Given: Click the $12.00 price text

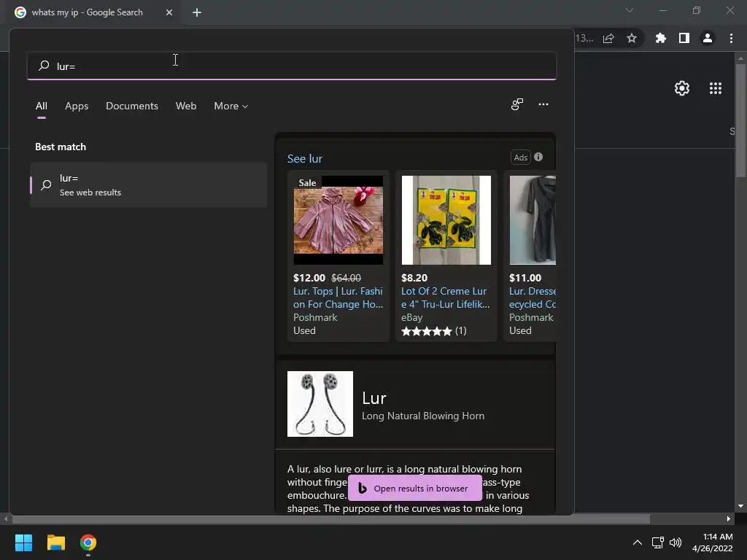Looking at the screenshot, I should 309,278.
